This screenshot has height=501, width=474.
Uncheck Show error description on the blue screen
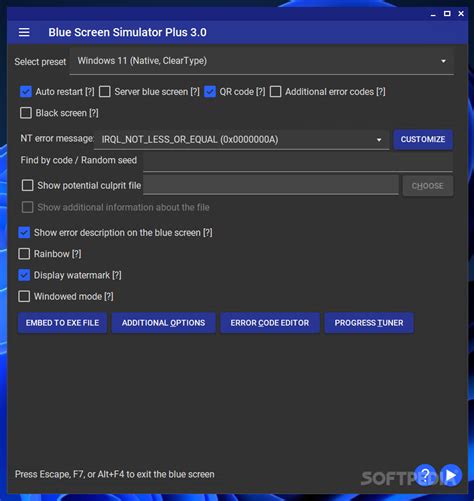[24, 233]
